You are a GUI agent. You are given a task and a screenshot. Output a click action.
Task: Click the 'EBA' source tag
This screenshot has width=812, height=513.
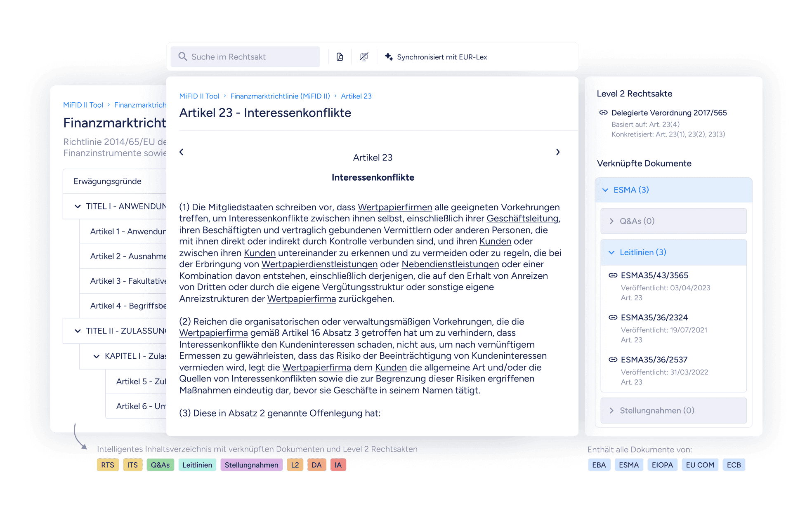coord(599,465)
